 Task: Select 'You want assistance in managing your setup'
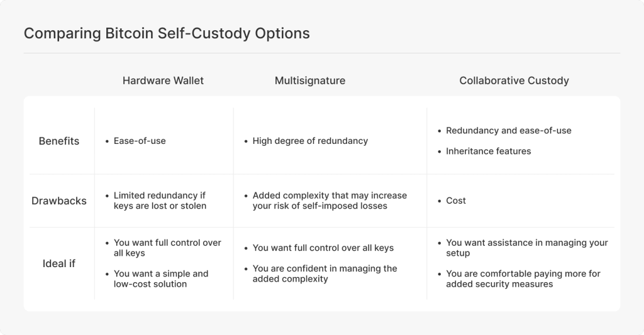point(527,248)
